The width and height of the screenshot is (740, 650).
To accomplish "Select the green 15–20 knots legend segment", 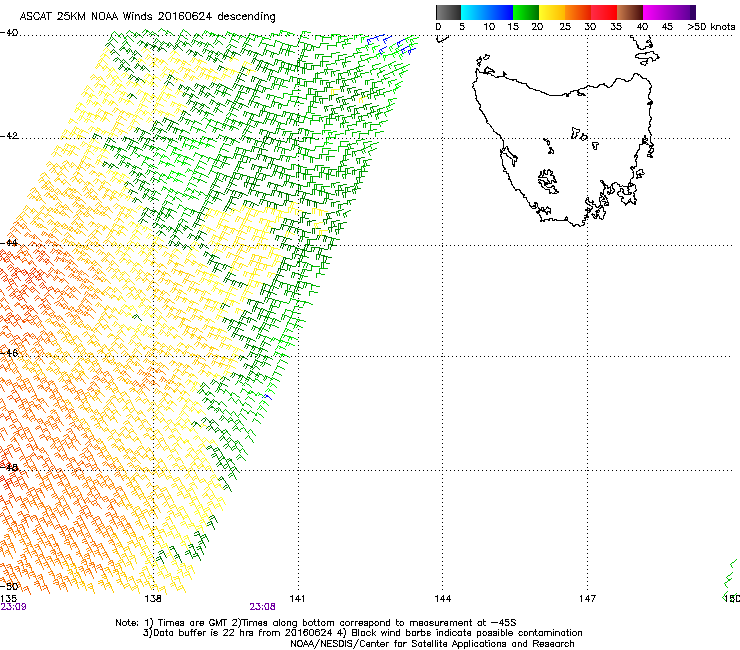I will pos(526,12).
